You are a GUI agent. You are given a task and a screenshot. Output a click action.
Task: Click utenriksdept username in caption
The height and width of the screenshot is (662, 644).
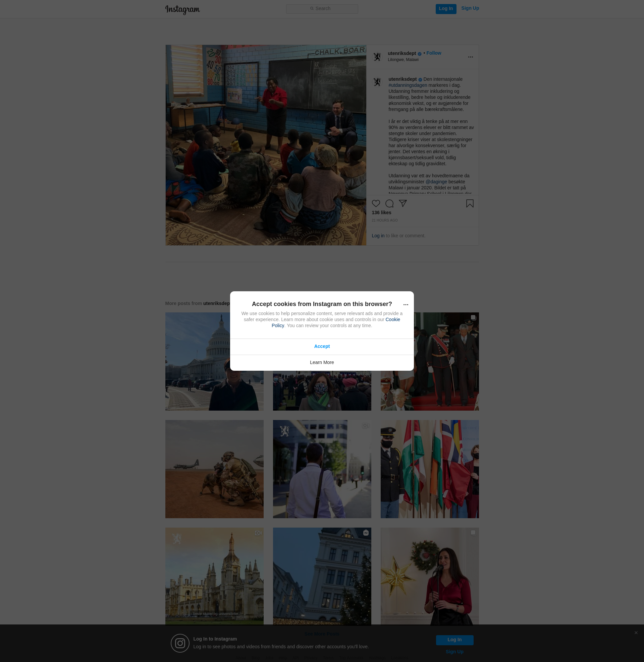[402, 79]
